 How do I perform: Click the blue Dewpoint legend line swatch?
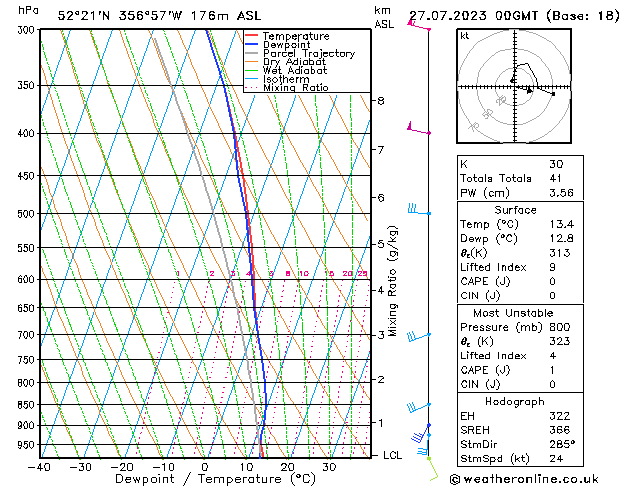tap(252, 44)
